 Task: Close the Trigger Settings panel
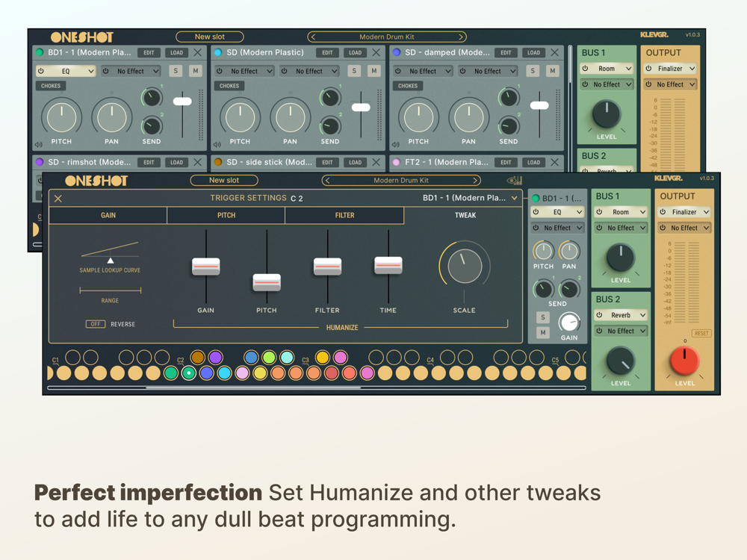[x=58, y=199]
